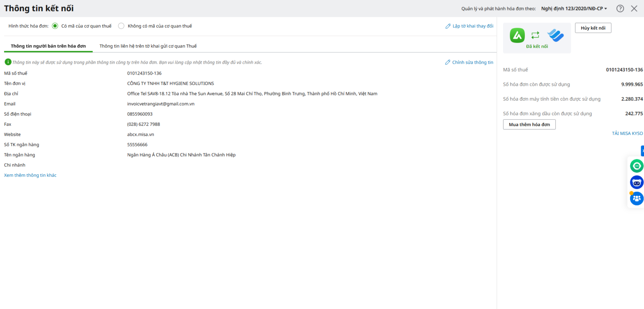644x309 pixels.
Task: Expand the 'Nghị định 123/2020/NĐ-CP' dropdown
Action: (574, 8)
